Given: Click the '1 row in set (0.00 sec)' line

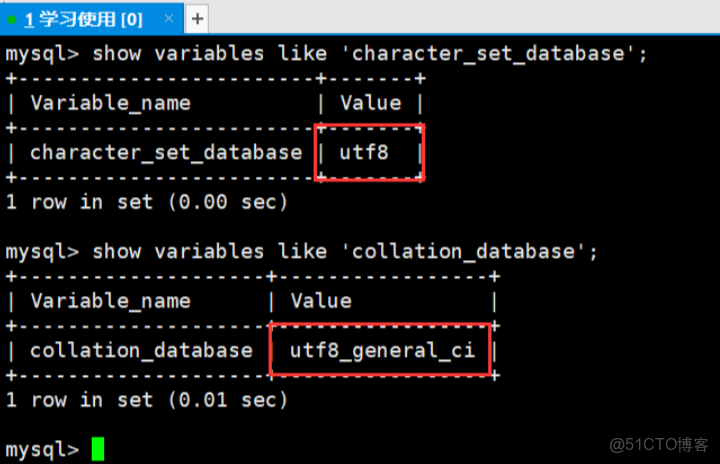Looking at the screenshot, I should point(147,201).
